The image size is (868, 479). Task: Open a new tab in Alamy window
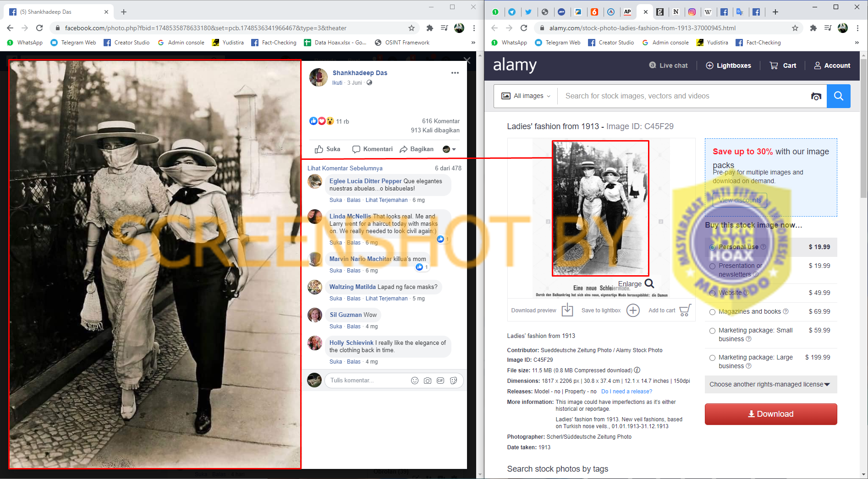(775, 12)
